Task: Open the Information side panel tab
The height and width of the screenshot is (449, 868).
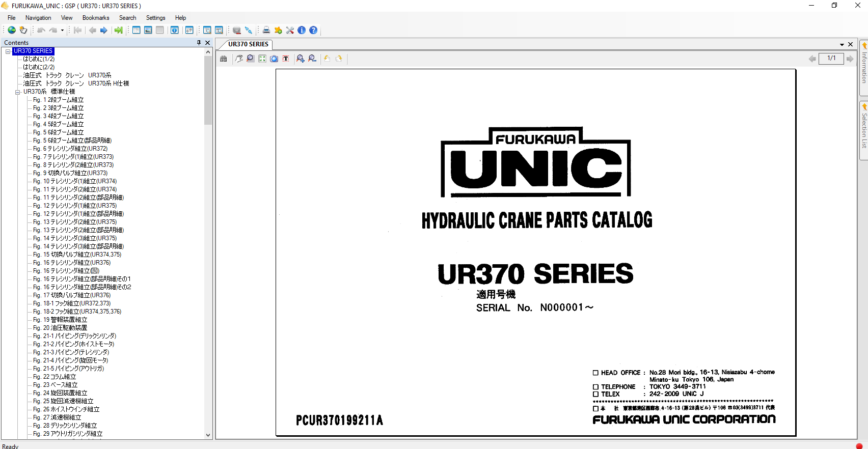Action: click(x=864, y=68)
